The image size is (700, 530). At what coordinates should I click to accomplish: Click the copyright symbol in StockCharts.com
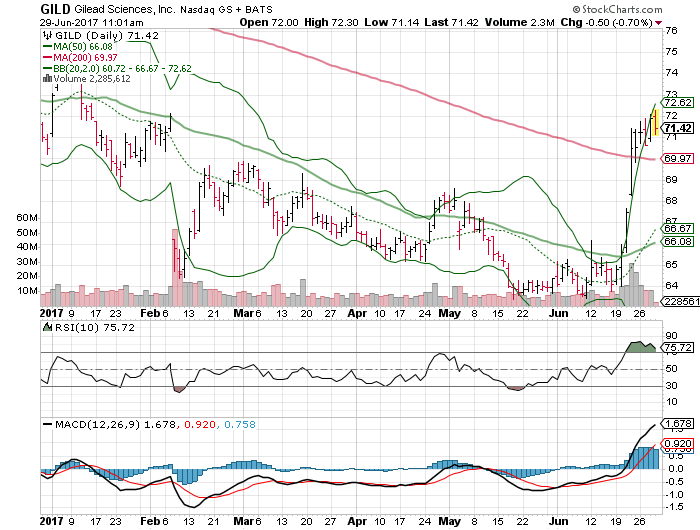(576, 9)
